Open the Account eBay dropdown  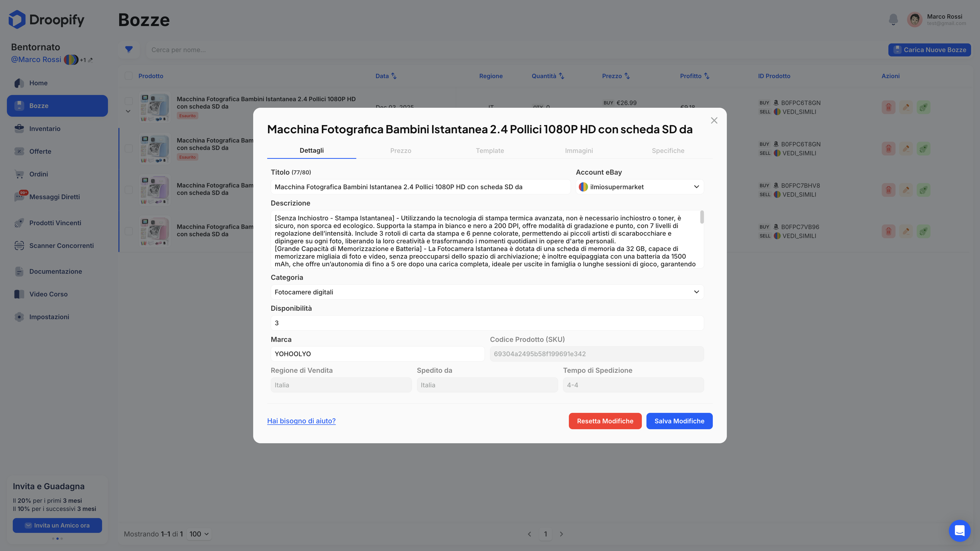pyautogui.click(x=640, y=187)
